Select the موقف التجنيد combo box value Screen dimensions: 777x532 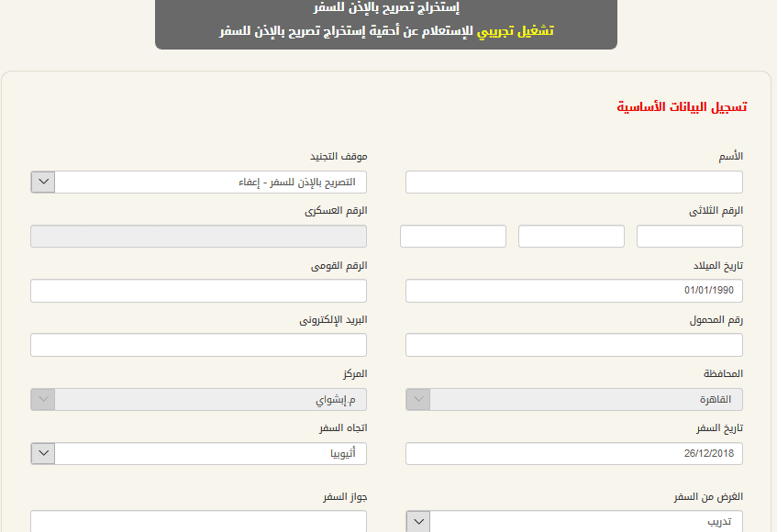[211, 183]
